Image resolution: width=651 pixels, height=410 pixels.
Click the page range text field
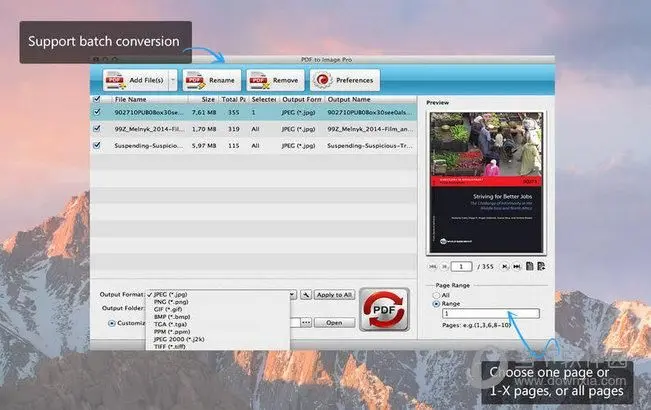click(x=489, y=314)
